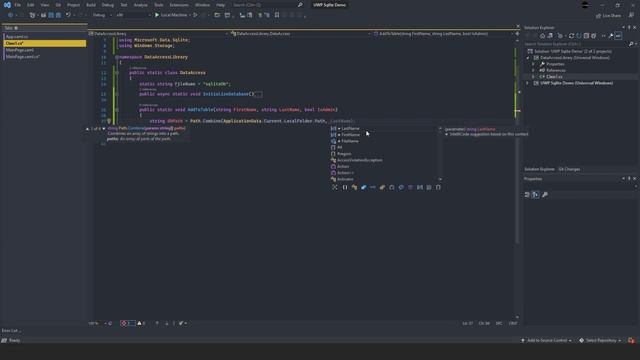
Task: Switch to the App.xaml.cs tab
Action: [44, 37]
